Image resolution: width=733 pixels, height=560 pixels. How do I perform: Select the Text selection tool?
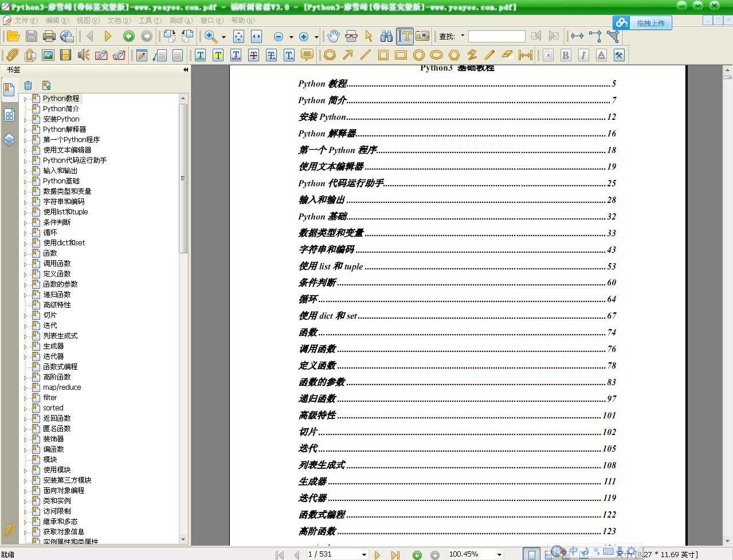pyautogui.click(x=405, y=37)
